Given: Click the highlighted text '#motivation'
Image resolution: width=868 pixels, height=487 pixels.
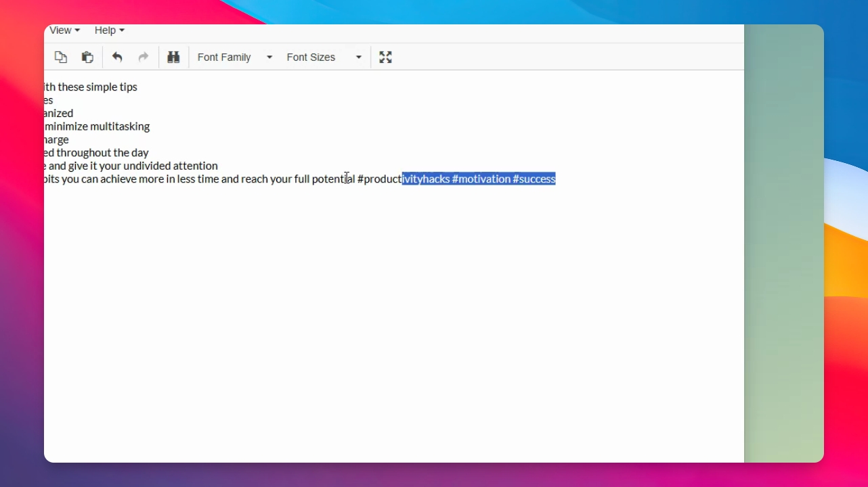Looking at the screenshot, I should point(481,179).
